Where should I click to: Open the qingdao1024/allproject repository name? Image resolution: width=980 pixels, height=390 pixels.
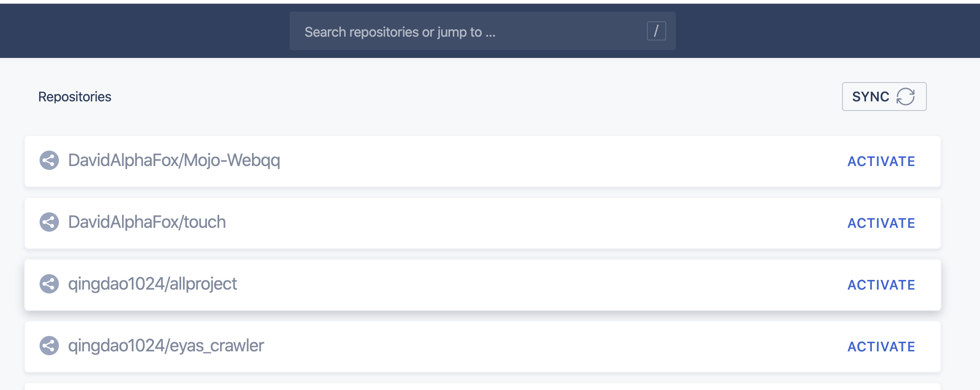(x=153, y=284)
